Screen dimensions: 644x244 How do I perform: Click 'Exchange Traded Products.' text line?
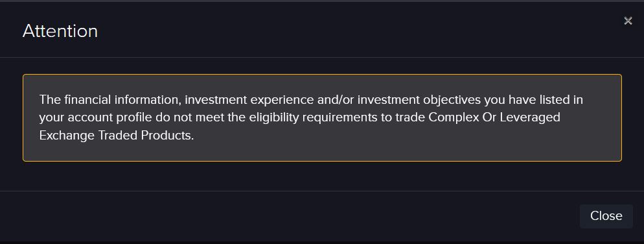point(116,136)
